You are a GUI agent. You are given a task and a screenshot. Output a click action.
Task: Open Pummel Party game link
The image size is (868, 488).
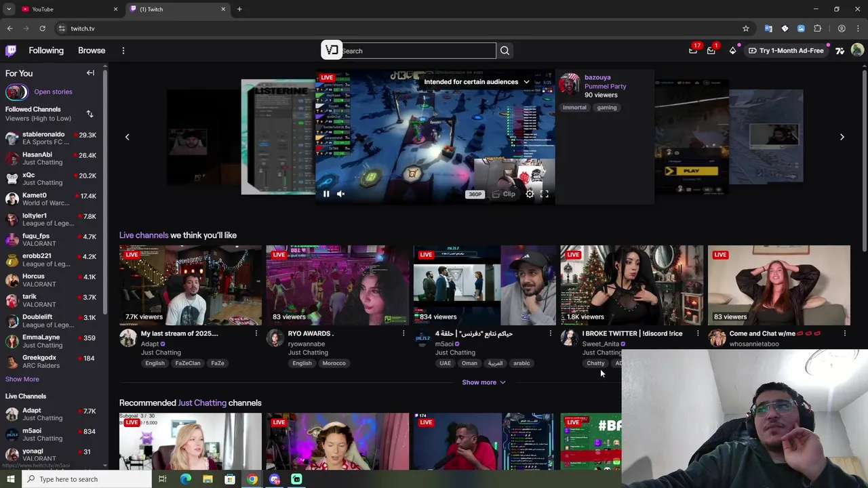[605, 86]
